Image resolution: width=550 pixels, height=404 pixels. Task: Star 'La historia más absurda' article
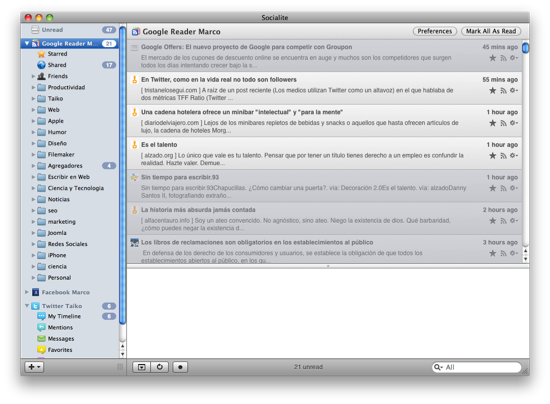(492, 221)
